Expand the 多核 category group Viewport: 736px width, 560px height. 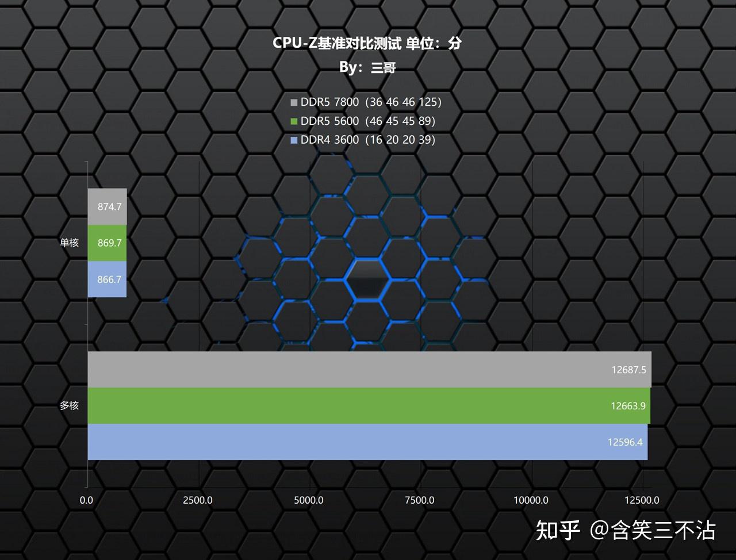(x=70, y=405)
